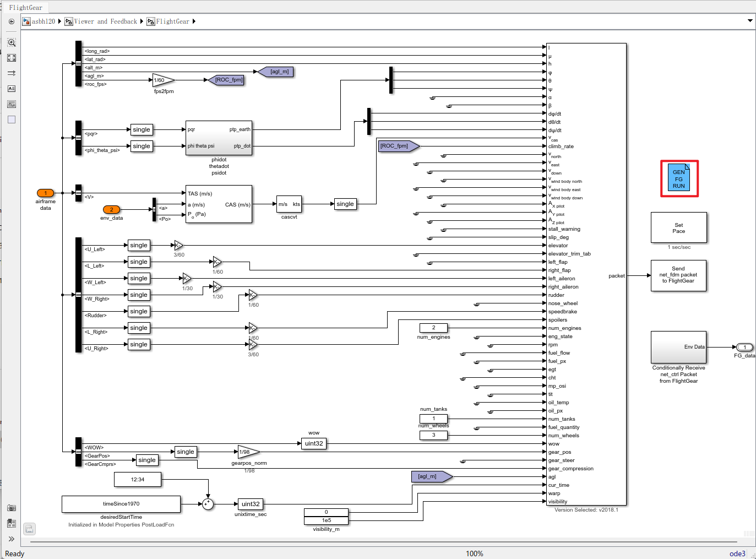The image size is (756, 559).
Task: Click the Ready status text
Action: coord(15,553)
